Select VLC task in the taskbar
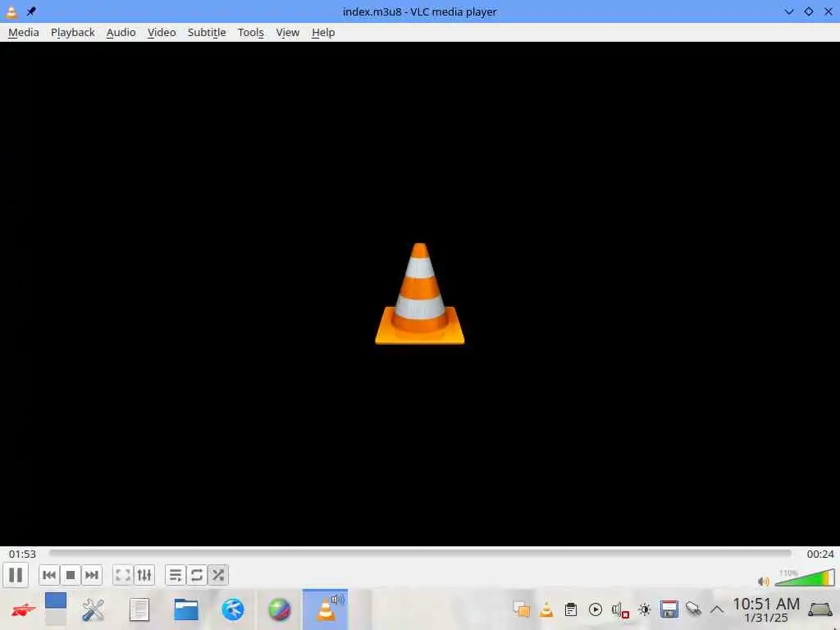The image size is (840, 630). pyautogui.click(x=325, y=609)
